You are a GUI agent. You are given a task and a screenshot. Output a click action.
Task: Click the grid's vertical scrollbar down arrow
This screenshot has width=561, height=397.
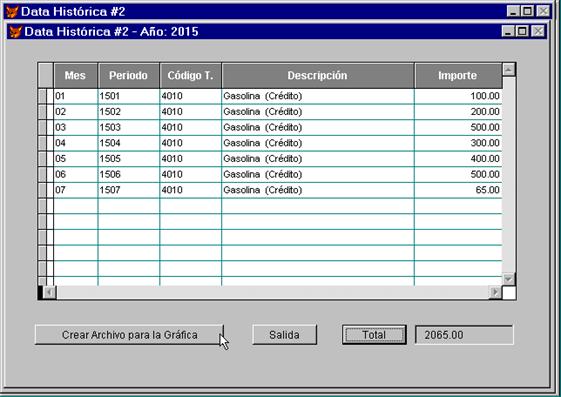coord(509,279)
